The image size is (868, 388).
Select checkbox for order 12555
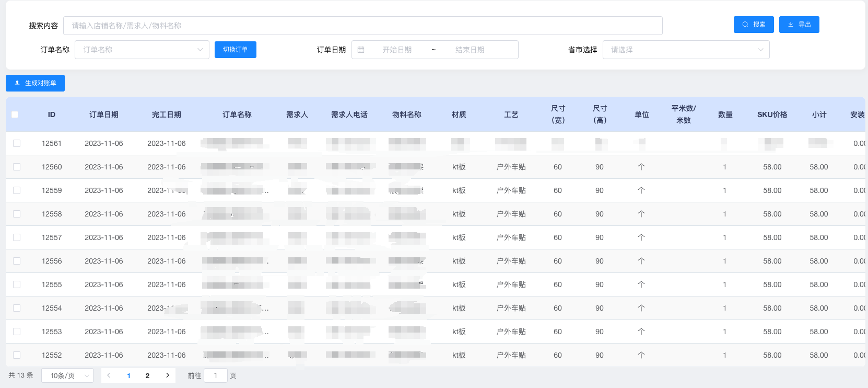(x=17, y=284)
